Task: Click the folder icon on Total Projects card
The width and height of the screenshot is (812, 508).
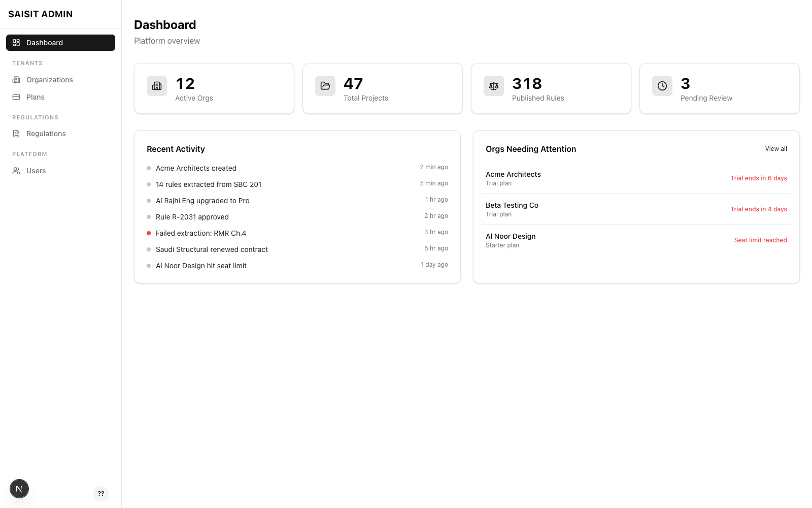Action: tap(325, 86)
